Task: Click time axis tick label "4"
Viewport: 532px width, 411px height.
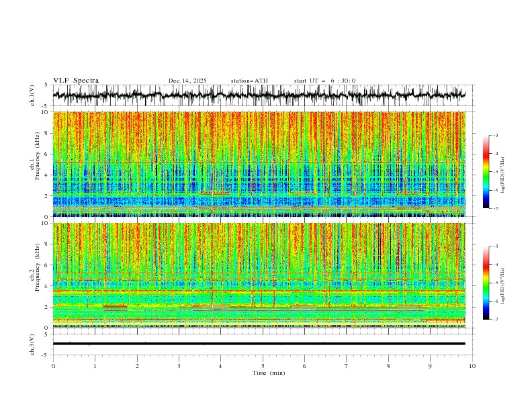Action: point(220,366)
